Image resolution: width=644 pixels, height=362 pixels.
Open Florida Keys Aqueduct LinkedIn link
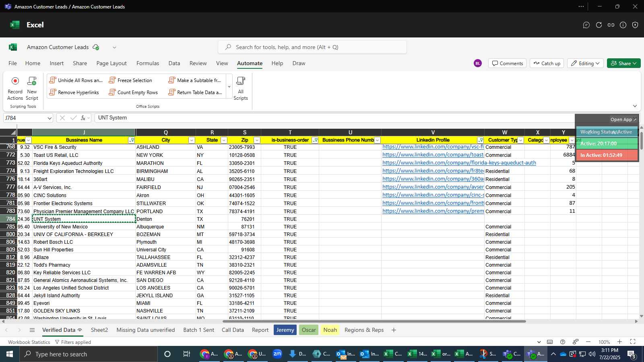click(x=459, y=163)
